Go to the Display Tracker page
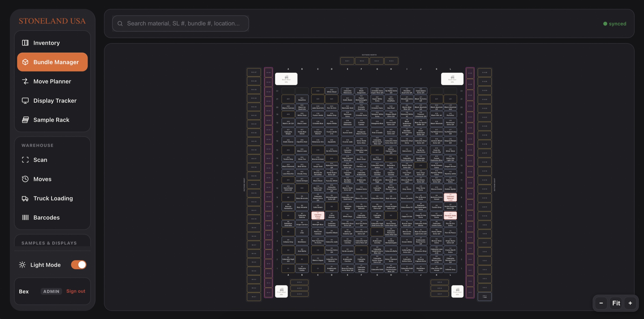 coord(52,101)
